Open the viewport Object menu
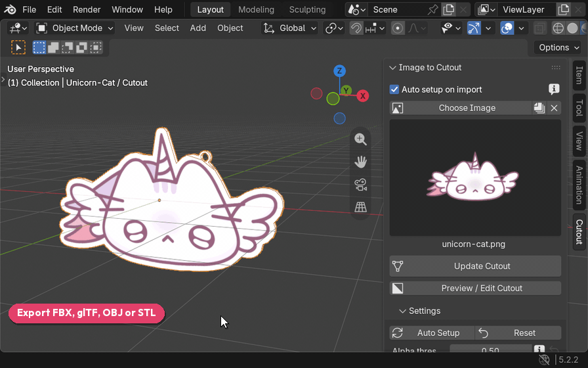The width and height of the screenshot is (588, 368). (x=230, y=28)
